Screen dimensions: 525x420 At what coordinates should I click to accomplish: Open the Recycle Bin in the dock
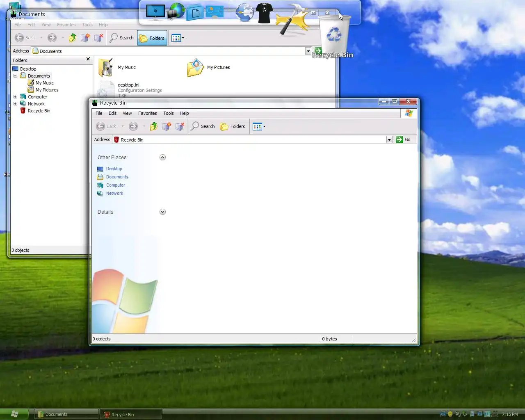pos(333,36)
